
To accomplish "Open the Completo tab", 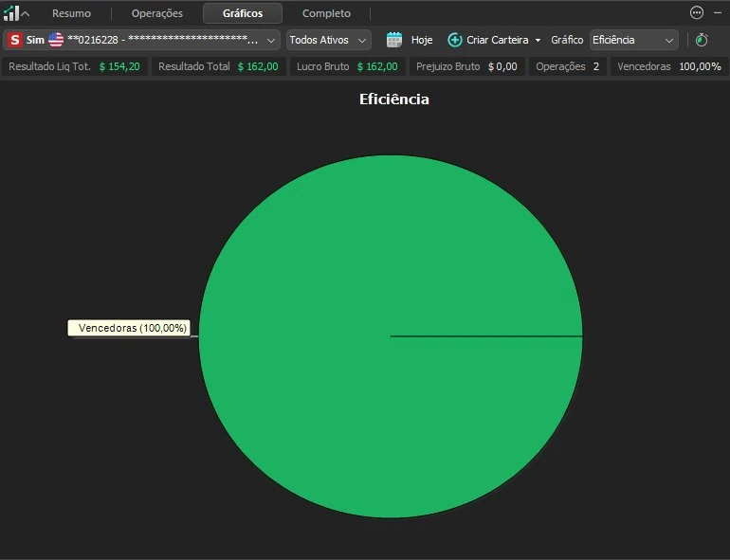I will pos(326,13).
